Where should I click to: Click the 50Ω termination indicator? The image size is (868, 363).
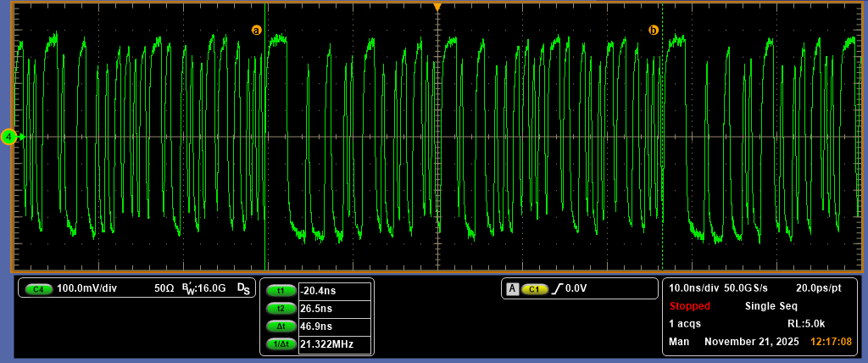(x=164, y=288)
